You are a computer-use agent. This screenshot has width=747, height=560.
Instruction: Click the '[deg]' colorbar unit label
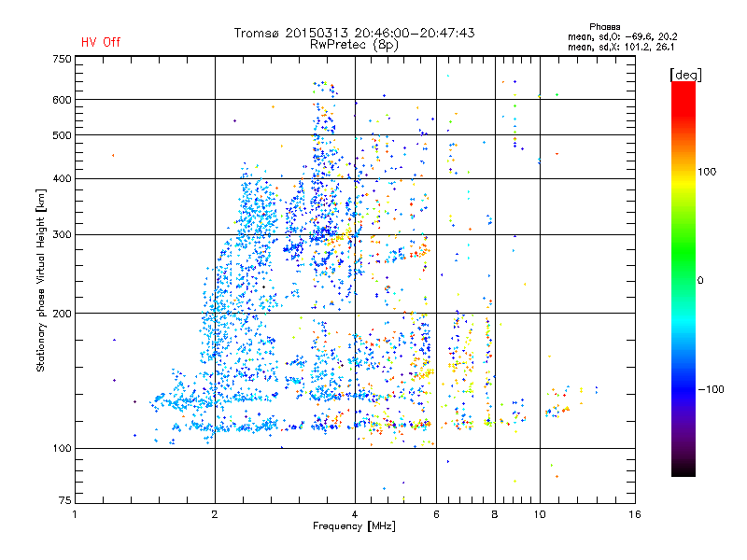pyautogui.click(x=685, y=75)
